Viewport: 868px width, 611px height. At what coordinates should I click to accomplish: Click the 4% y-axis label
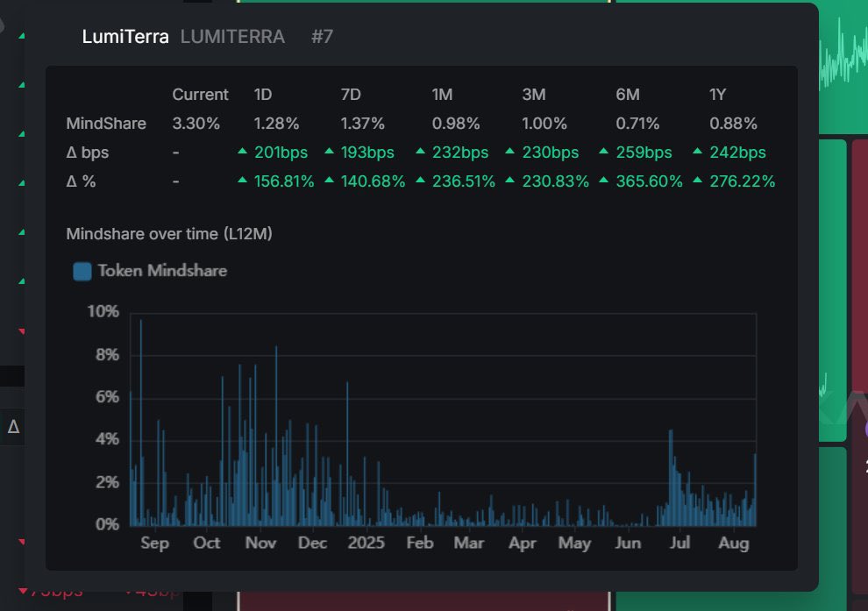point(107,439)
